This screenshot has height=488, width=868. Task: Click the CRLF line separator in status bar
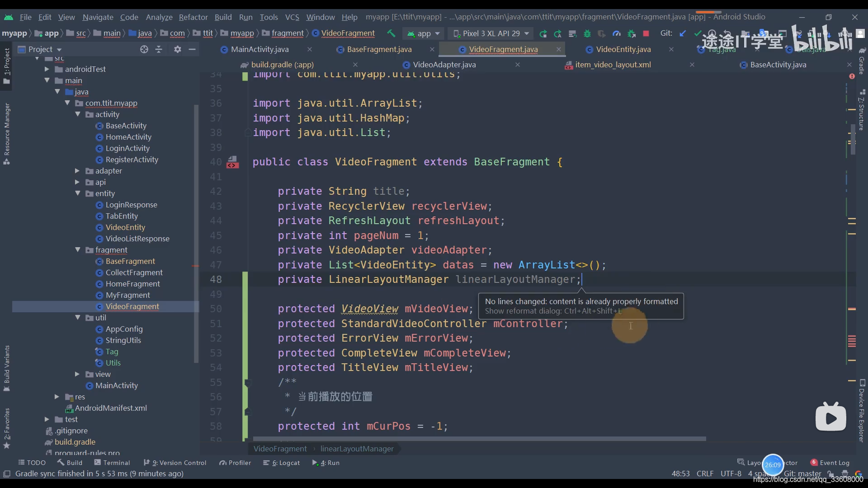click(705, 474)
